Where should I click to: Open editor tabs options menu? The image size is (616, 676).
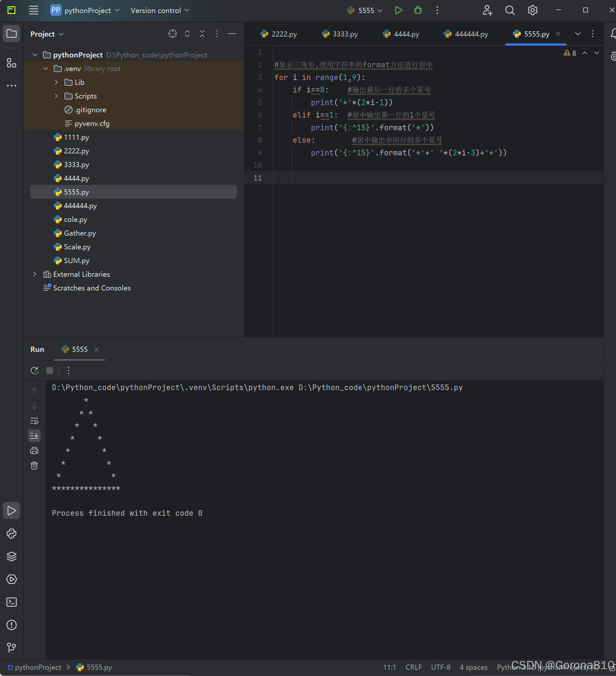593,34
